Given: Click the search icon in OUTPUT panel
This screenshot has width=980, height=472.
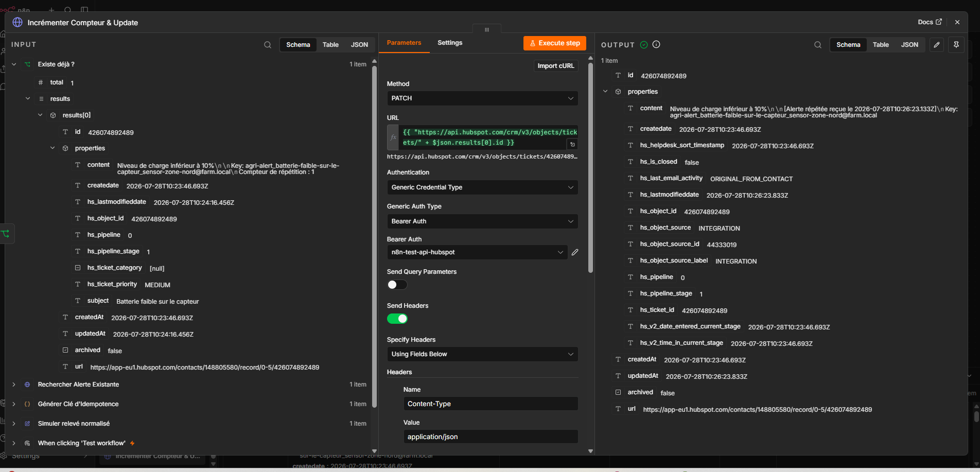Looking at the screenshot, I should 818,45.
